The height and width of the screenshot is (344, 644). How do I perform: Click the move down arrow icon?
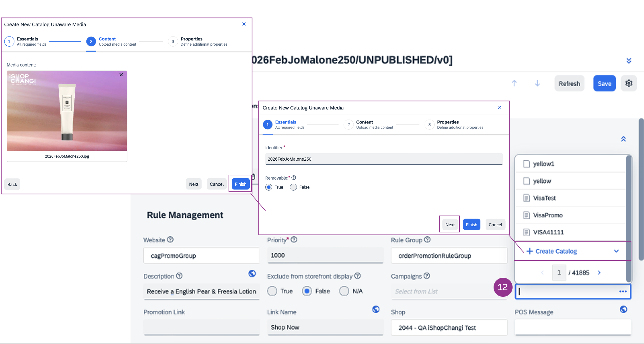(x=537, y=83)
